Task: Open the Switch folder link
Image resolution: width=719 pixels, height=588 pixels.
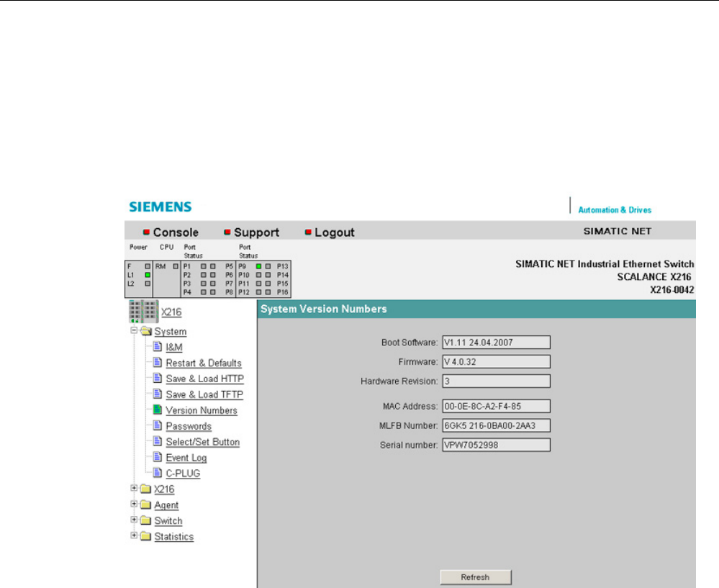Action: (x=168, y=521)
